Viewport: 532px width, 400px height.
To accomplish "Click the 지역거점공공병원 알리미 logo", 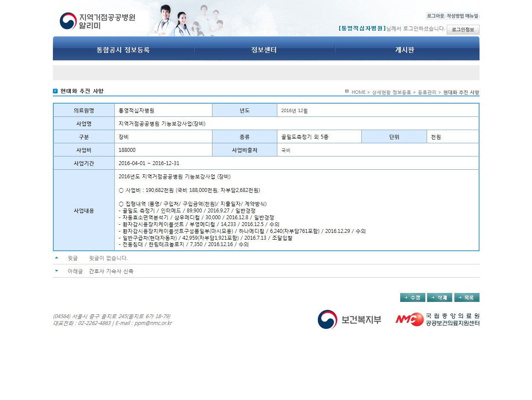I will (98, 21).
